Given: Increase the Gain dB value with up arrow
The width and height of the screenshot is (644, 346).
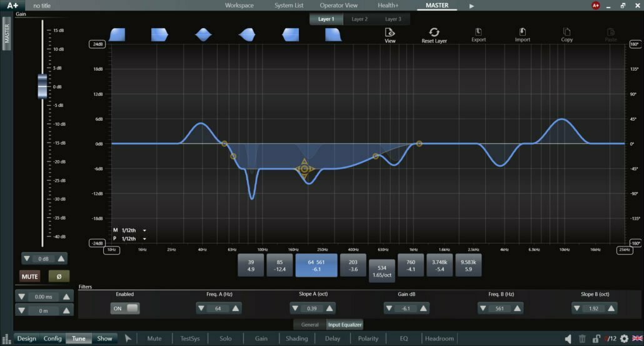Looking at the screenshot, I should (x=423, y=308).
